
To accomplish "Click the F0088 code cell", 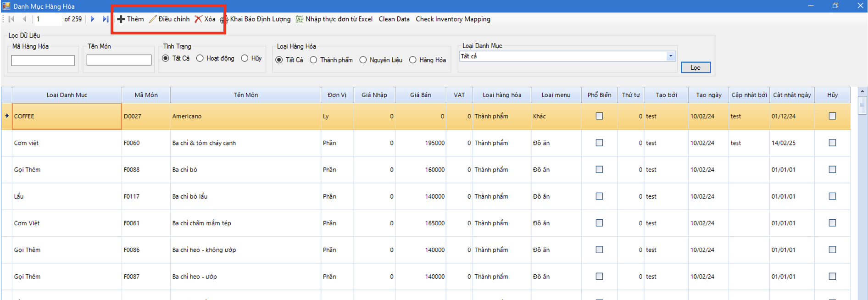I will tap(146, 169).
